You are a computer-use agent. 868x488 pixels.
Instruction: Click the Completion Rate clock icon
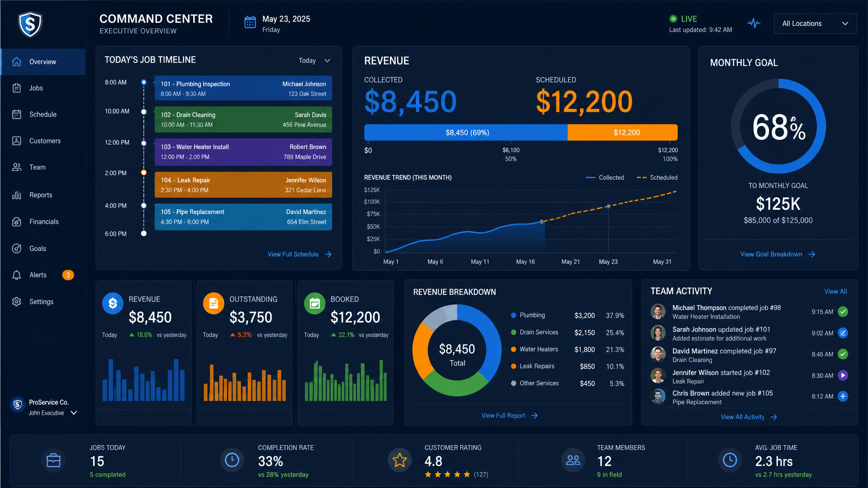(x=232, y=460)
